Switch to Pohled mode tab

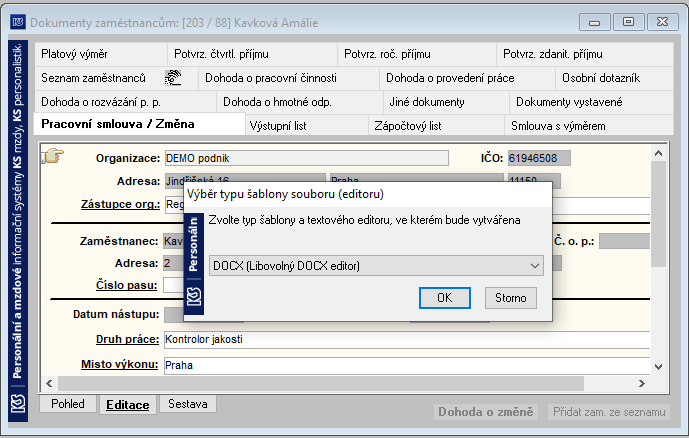pyautogui.click(x=68, y=404)
